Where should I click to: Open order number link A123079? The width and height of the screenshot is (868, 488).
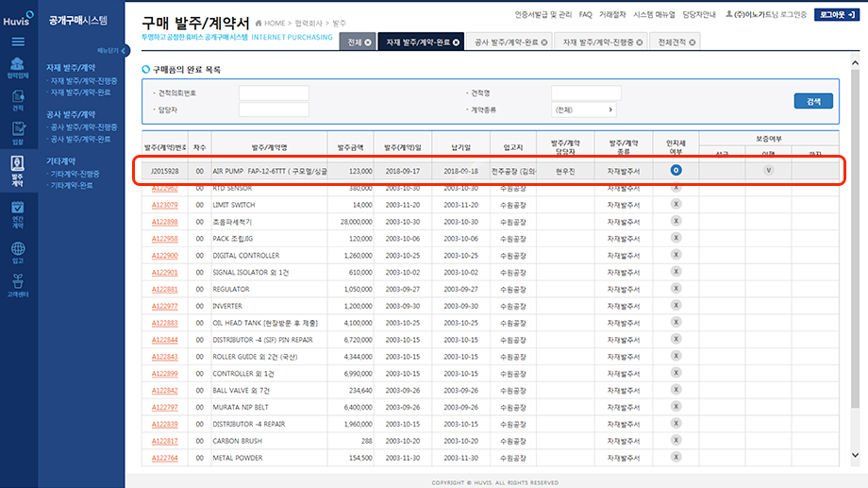click(x=164, y=205)
